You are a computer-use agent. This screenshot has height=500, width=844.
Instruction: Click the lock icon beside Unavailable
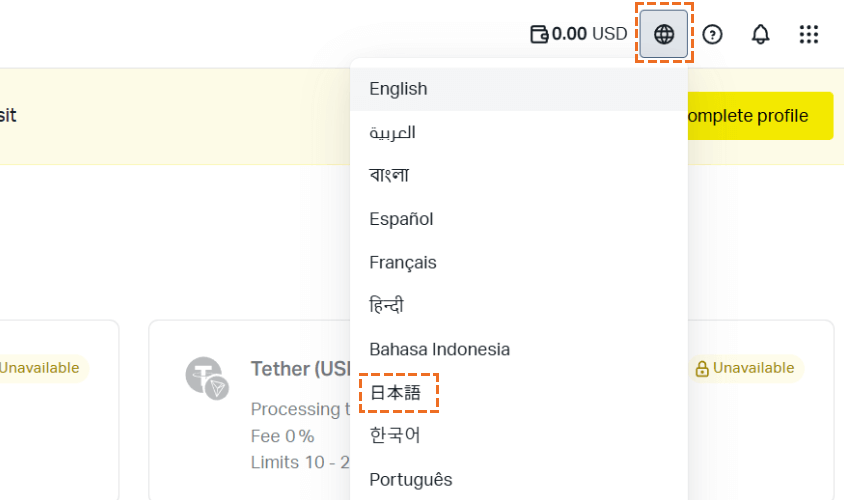click(702, 369)
